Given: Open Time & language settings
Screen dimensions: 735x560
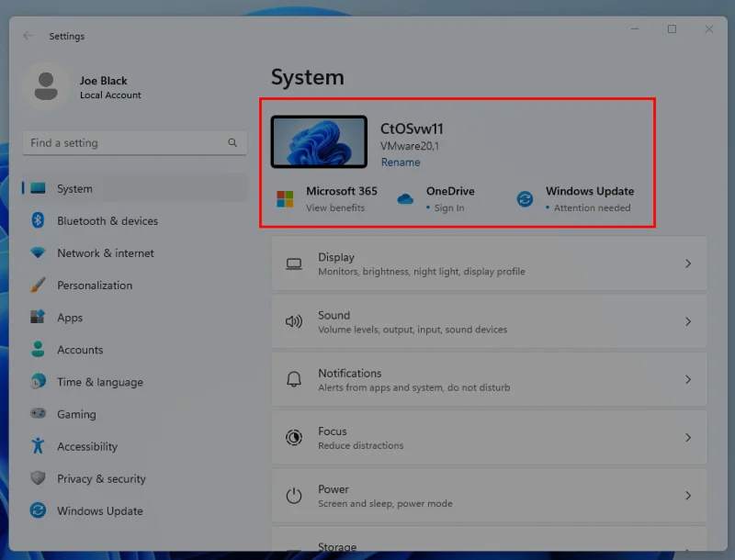Looking at the screenshot, I should tap(95, 382).
